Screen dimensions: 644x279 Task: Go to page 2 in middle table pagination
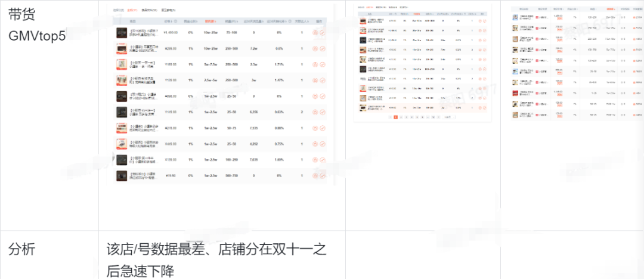(401, 117)
